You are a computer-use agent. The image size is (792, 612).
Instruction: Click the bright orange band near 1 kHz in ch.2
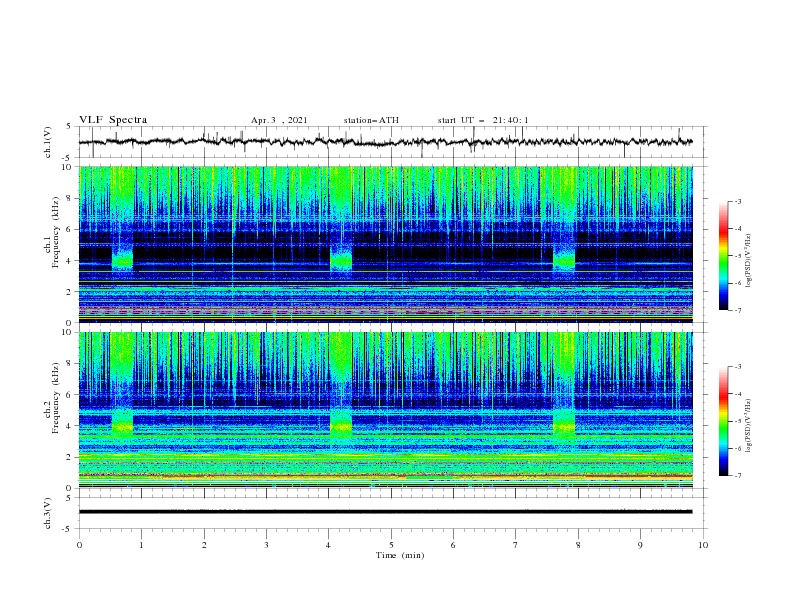point(385,476)
